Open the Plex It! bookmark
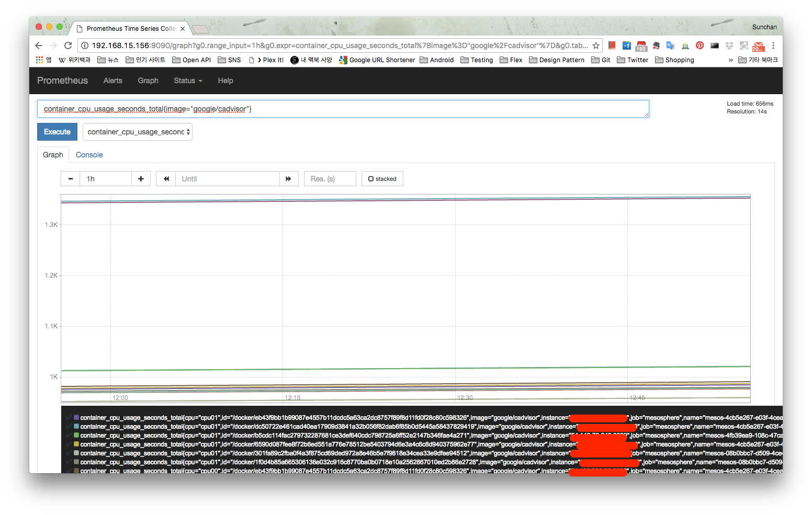812x515 pixels. coord(267,60)
